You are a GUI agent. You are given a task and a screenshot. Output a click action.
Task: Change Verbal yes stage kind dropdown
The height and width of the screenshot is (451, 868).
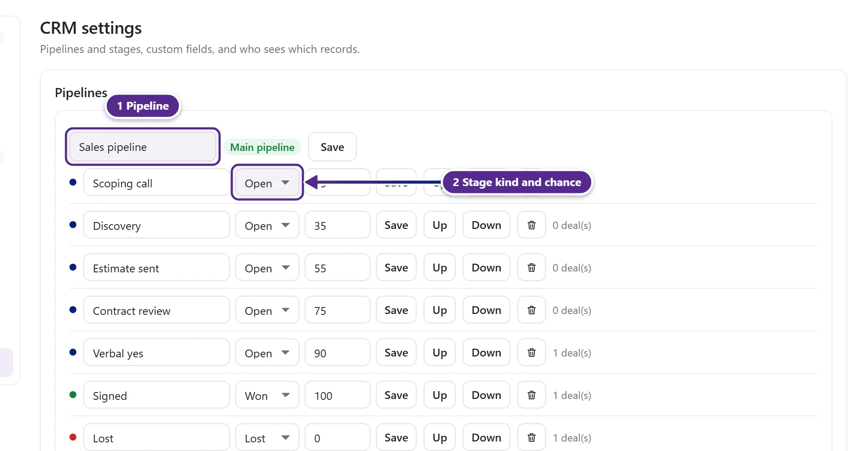267,353
